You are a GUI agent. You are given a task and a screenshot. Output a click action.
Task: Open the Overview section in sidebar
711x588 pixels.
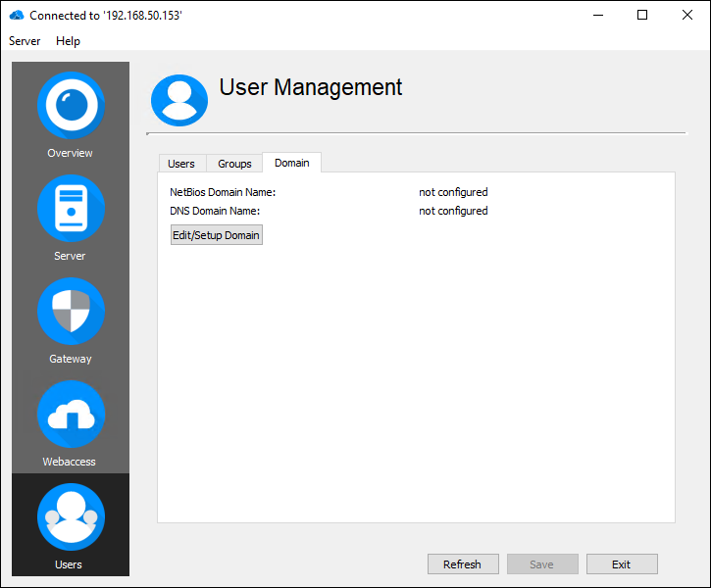[x=71, y=106]
